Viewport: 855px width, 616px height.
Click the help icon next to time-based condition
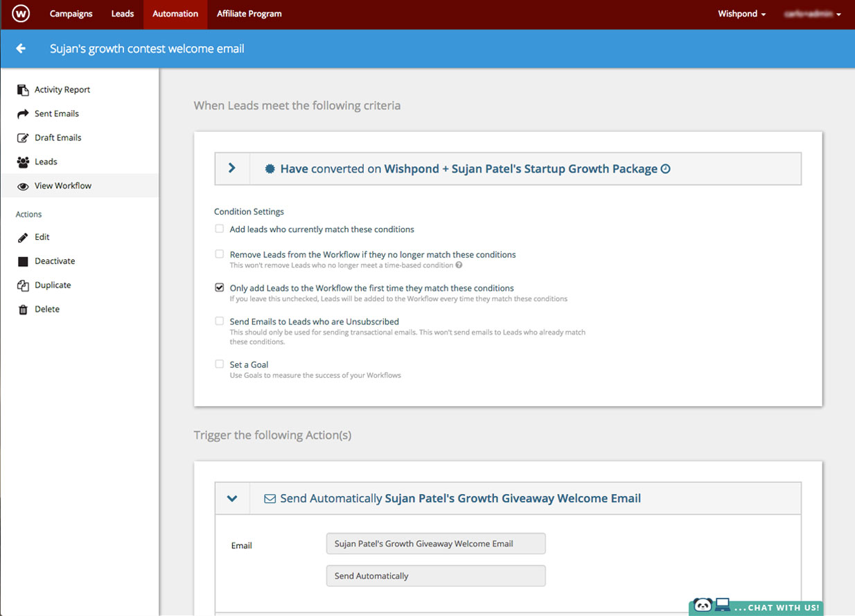[x=459, y=265]
